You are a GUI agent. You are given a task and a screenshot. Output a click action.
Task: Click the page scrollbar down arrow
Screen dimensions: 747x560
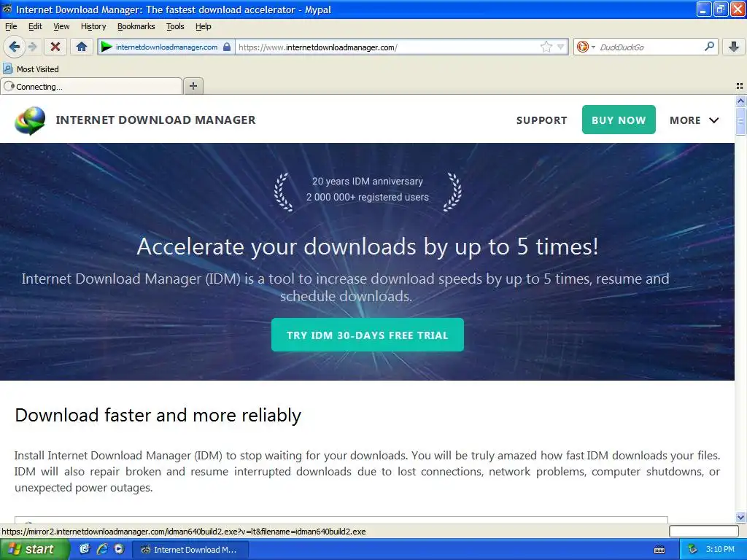tap(740, 518)
